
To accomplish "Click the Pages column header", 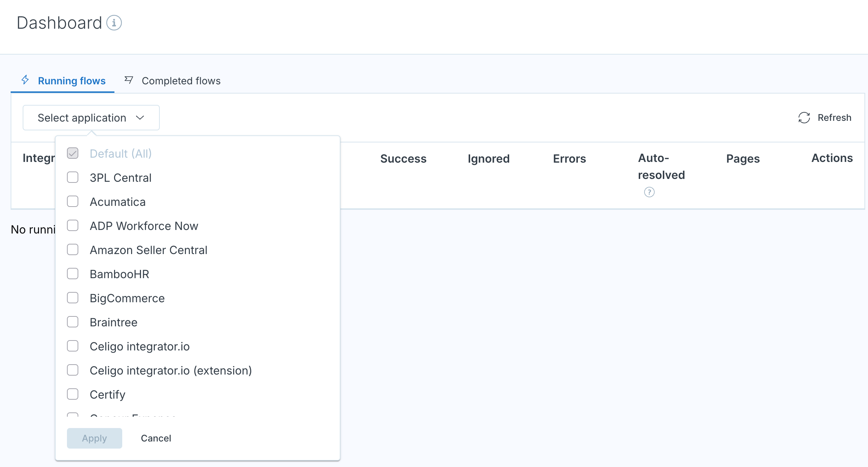I will [x=743, y=159].
